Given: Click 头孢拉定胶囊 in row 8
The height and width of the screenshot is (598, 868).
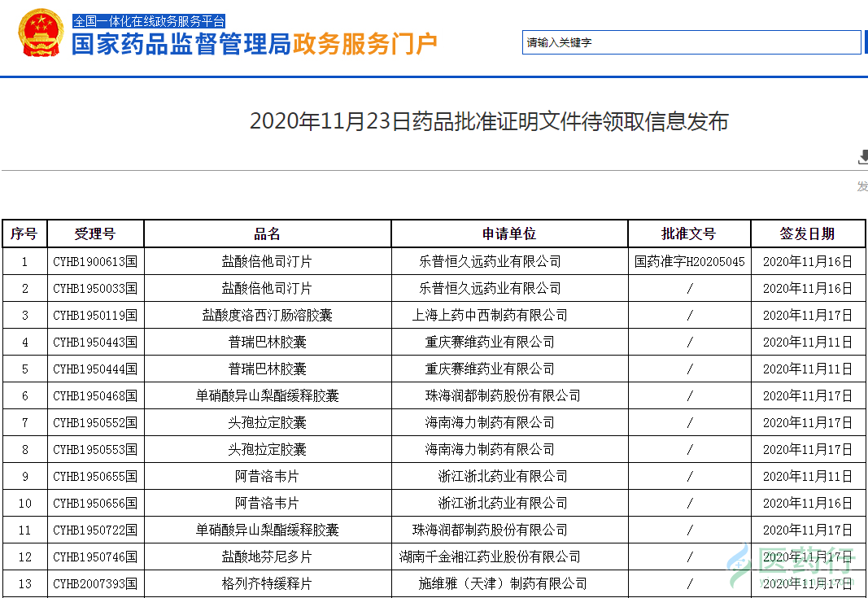Looking at the screenshot, I should [268, 450].
